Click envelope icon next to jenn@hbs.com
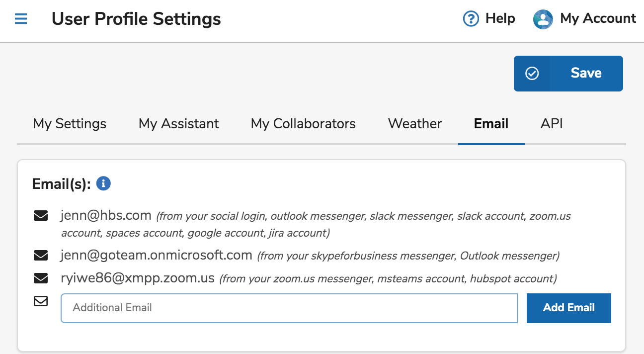The image size is (644, 354). pyautogui.click(x=41, y=216)
